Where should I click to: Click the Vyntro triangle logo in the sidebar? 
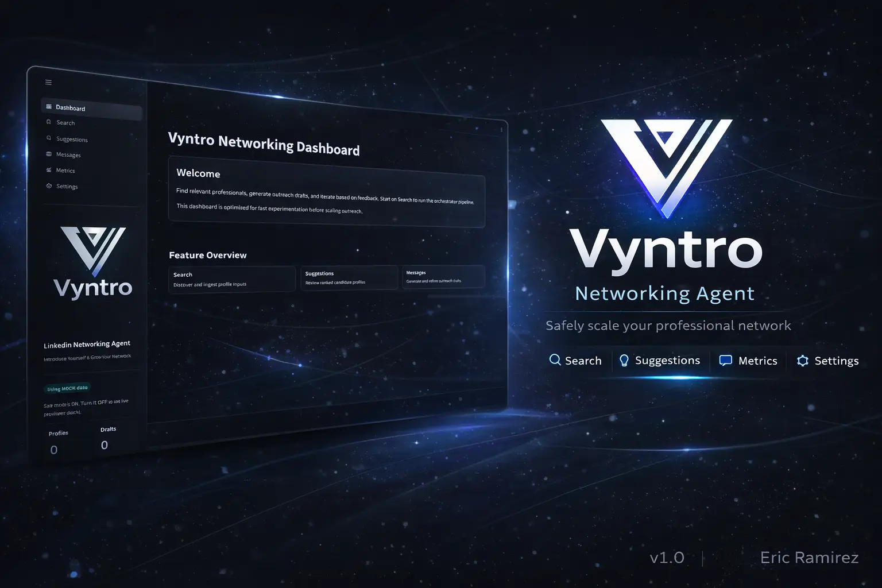(94, 252)
